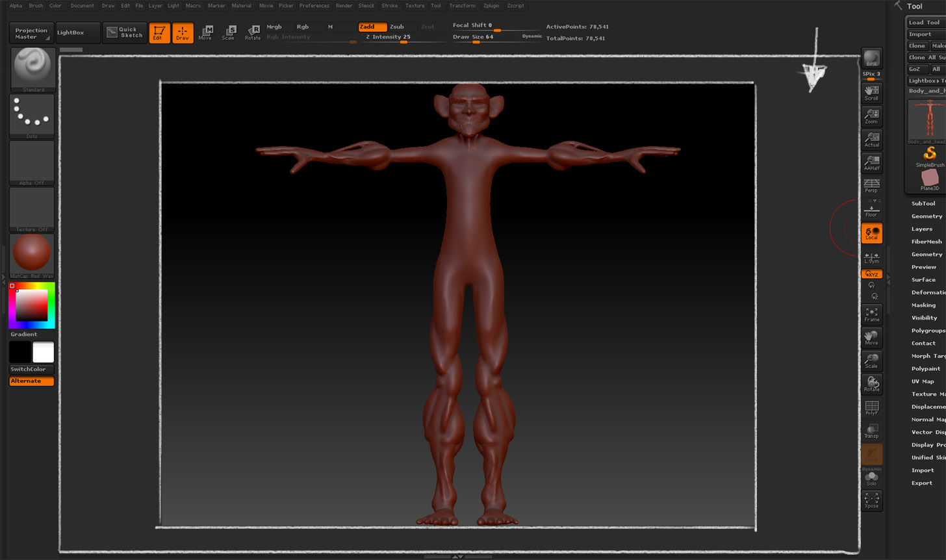
Task: Click the Zoom canvas icon
Action: (871, 116)
